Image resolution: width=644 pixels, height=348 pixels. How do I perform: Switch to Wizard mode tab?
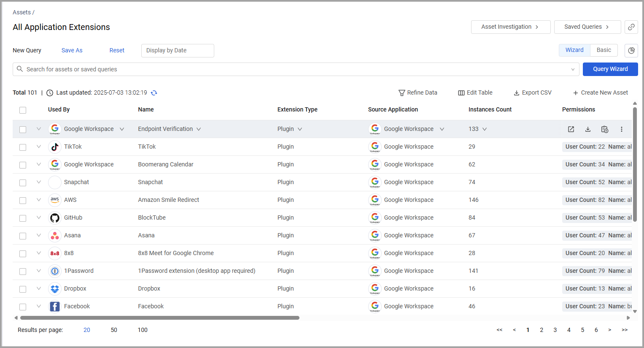click(574, 50)
